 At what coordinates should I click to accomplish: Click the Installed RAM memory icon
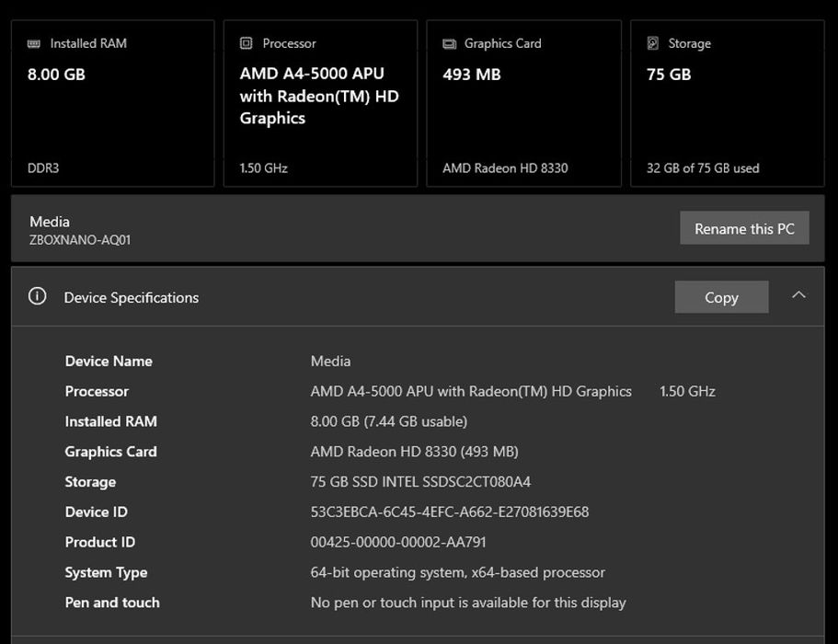[x=34, y=43]
